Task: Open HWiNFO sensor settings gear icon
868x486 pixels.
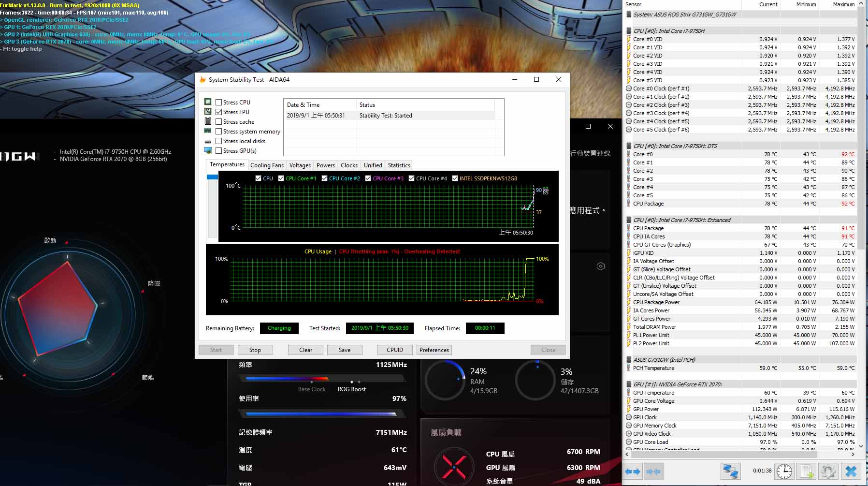Action: click(828, 471)
